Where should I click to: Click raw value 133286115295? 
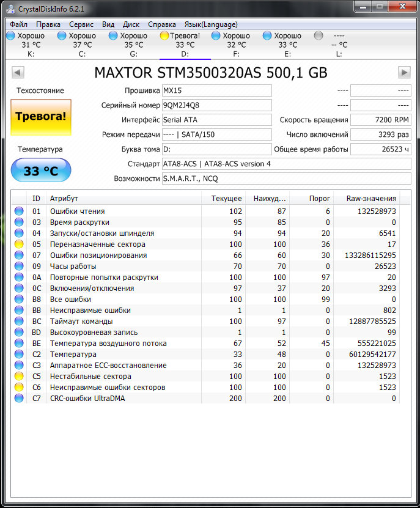[370, 256]
